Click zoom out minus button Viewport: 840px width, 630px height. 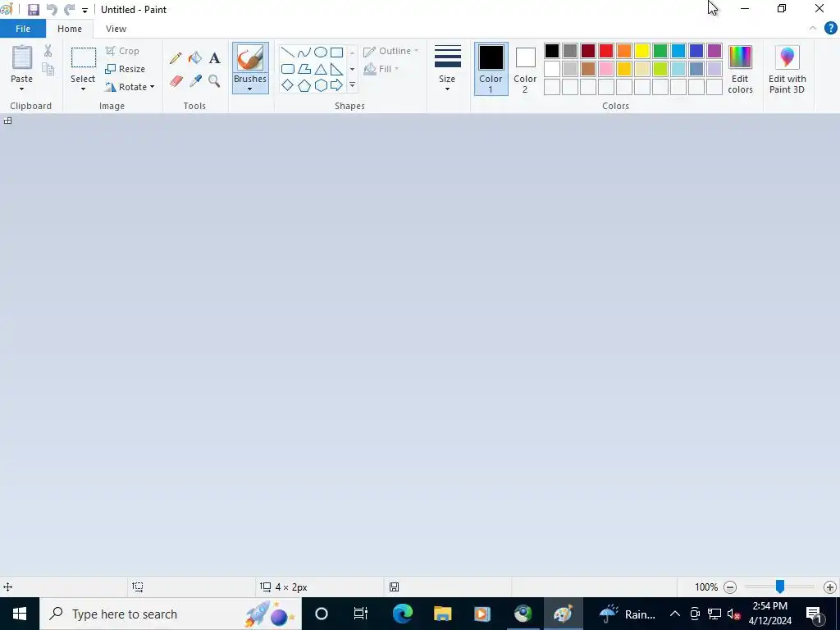pos(729,587)
